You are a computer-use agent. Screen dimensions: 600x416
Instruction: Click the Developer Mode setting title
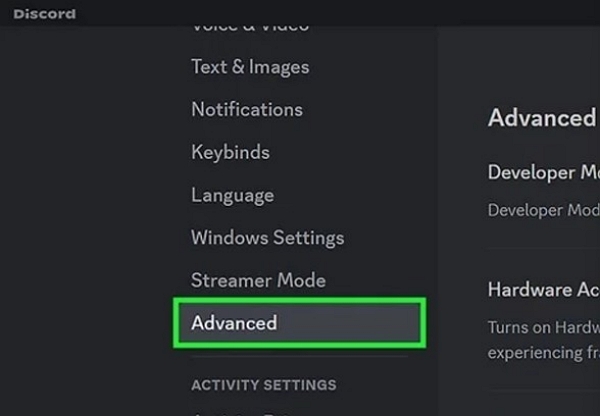tap(544, 172)
